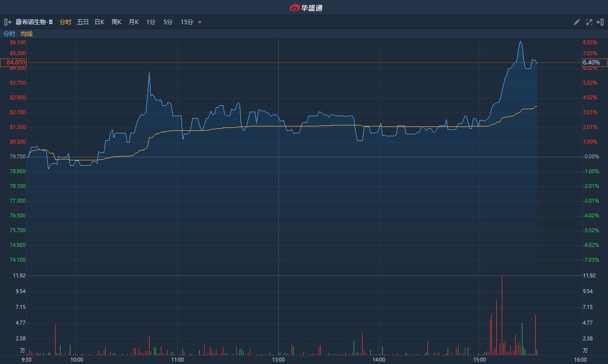The image size is (608, 364).
Task: Click the 9:30 time axis label
Action: click(27, 360)
